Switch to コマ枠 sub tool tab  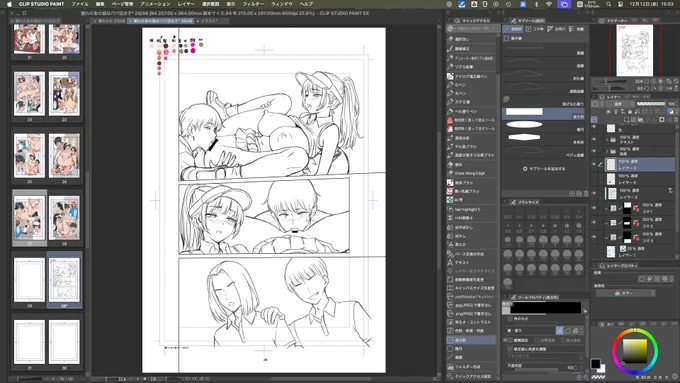pyautogui.click(x=535, y=29)
